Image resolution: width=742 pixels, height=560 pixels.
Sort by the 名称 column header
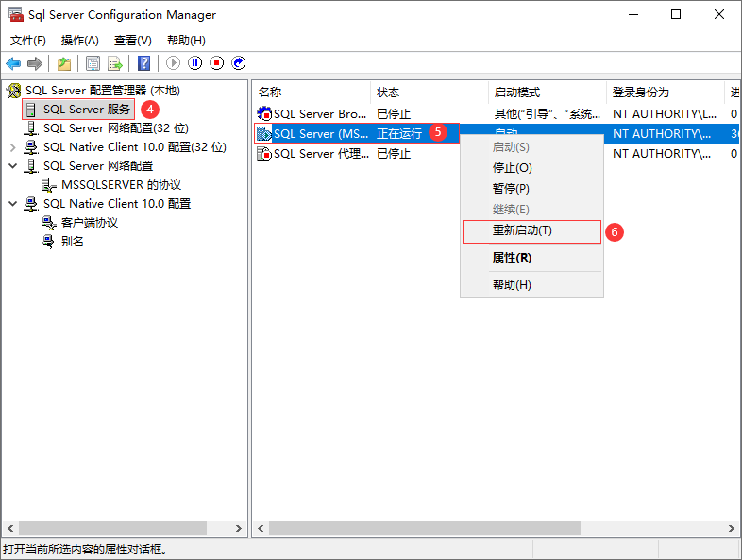coord(312,93)
